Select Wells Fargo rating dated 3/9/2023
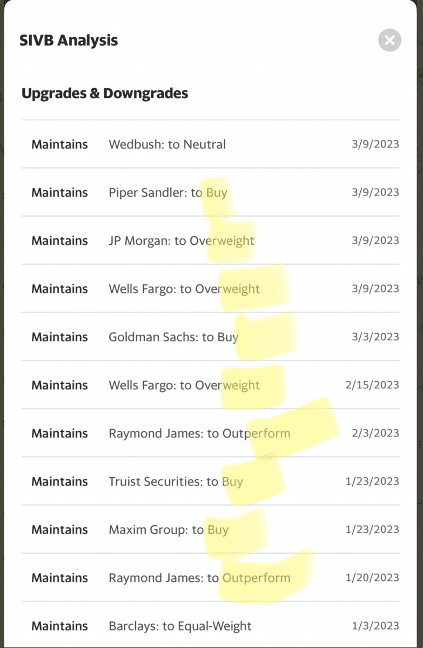Viewport: 423px width, 648px height. coord(210,288)
